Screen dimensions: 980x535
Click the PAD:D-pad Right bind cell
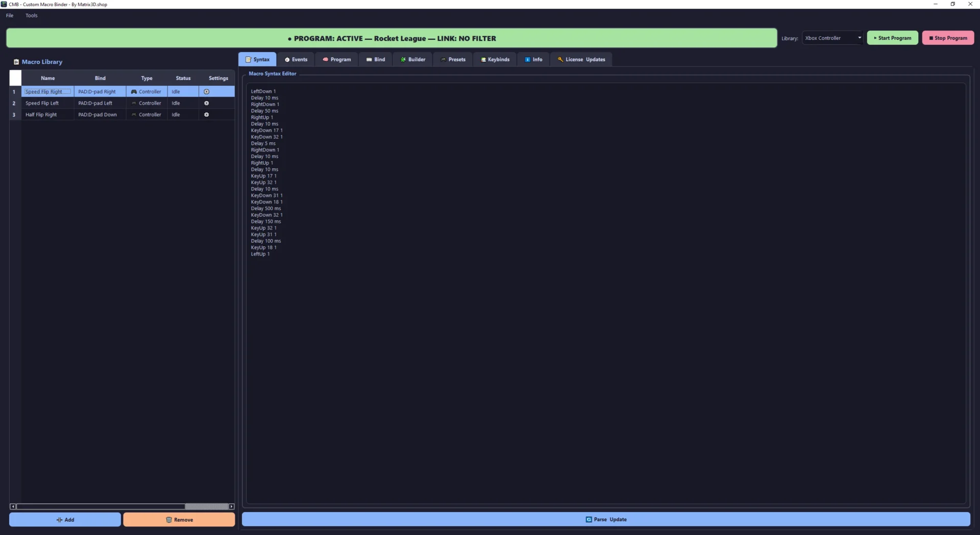[100, 92]
